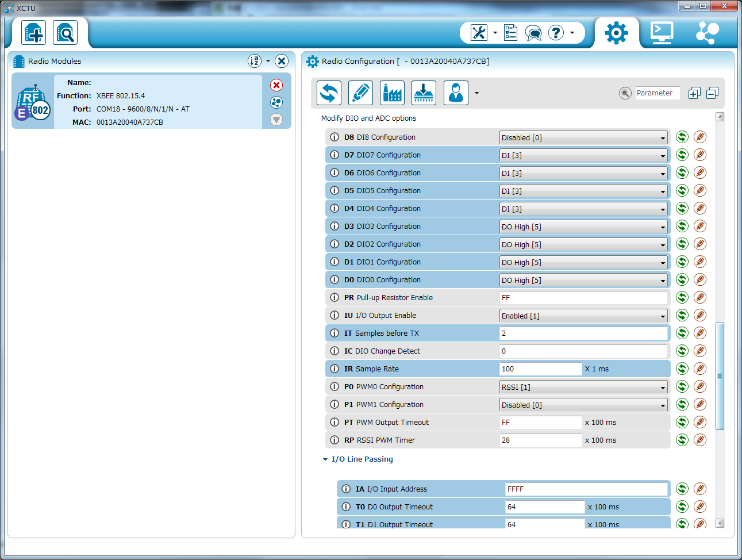The height and width of the screenshot is (560, 742).
Task: Click the remove all modules X icon
Action: coord(282,61)
